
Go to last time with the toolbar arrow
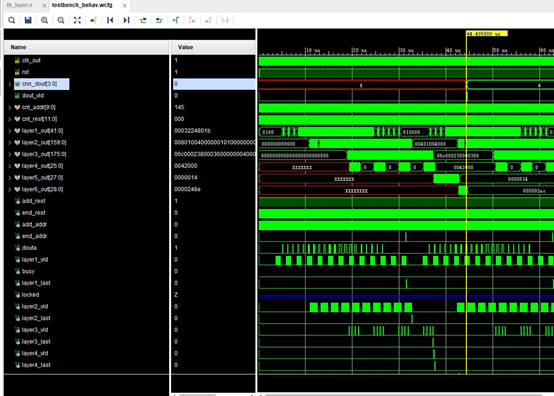click(x=126, y=20)
